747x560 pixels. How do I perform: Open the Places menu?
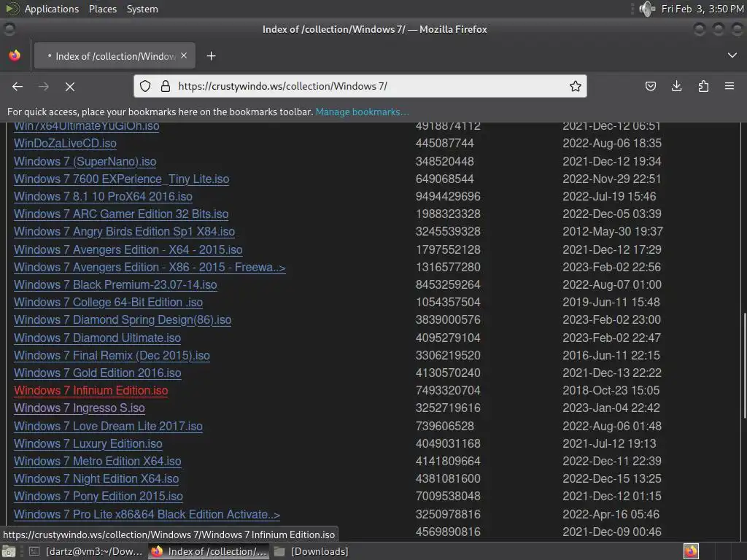103,9
